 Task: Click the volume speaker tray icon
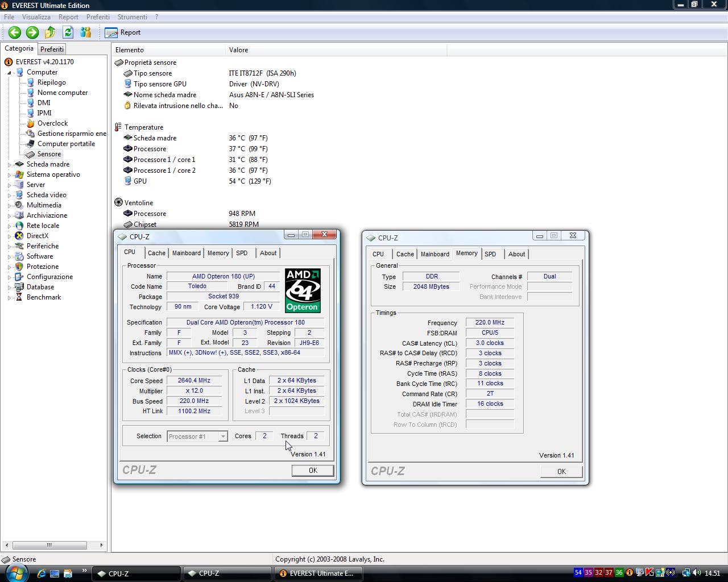coord(697,573)
